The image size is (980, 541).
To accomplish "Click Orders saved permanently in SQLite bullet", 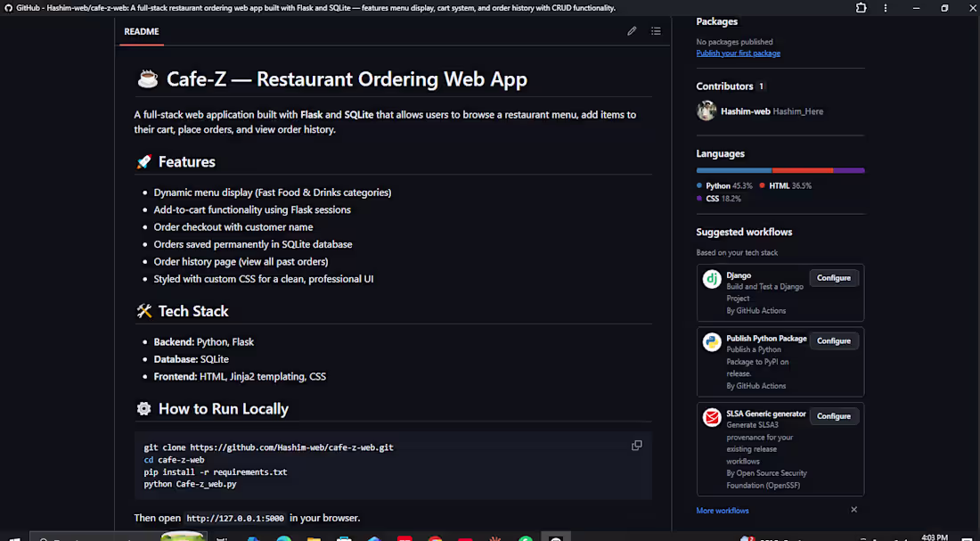I will (253, 244).
